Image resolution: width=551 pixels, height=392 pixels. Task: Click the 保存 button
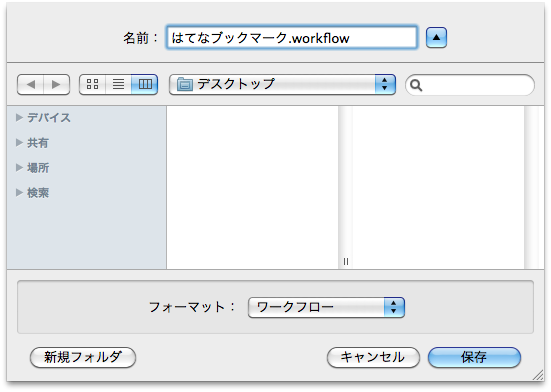(x=474, y=357)
